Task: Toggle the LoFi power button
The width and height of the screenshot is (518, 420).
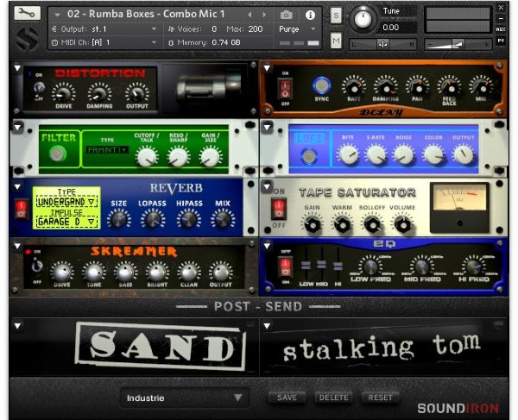Action: [x=309, y=156]
